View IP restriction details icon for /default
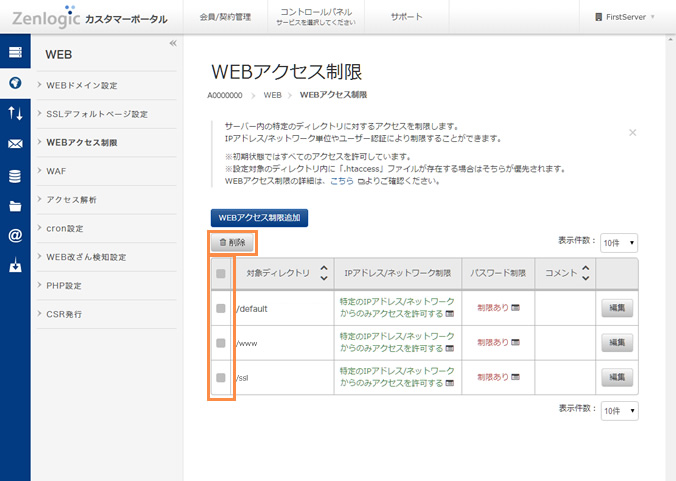 point(450,313)
